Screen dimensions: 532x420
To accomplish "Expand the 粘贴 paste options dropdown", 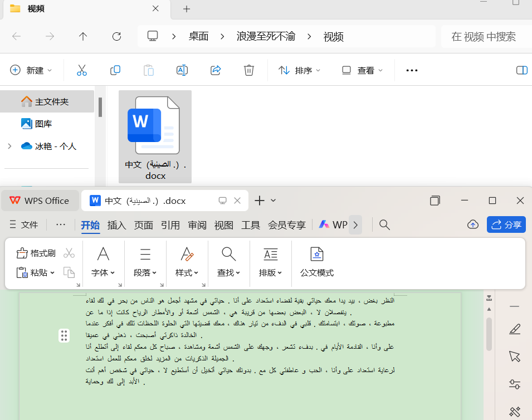I will click(x=52, y=272).
